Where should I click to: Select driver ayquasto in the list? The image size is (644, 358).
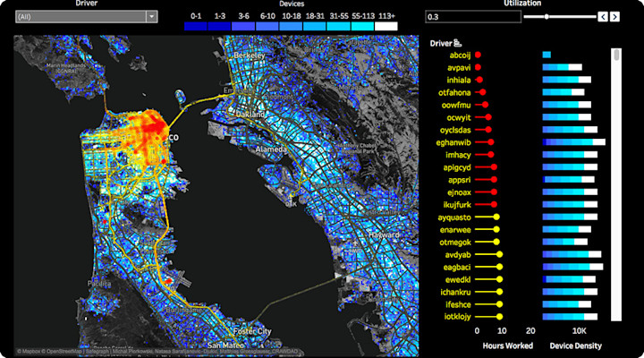point(454,217)
